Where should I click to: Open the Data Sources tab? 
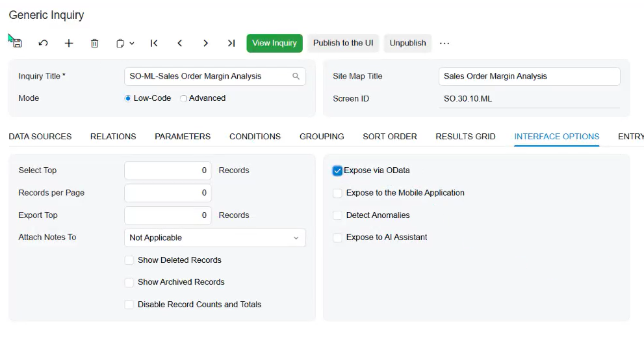coord(40,137)
